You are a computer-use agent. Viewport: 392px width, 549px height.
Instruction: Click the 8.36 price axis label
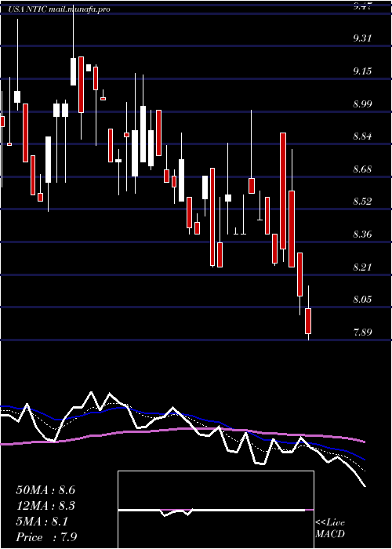(x=362, y=235)
